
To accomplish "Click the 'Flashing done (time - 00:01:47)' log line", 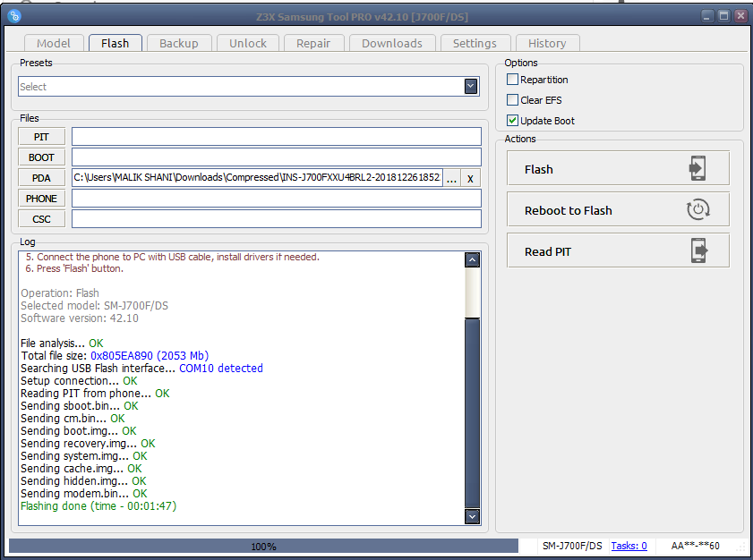I will coord(98,506).
